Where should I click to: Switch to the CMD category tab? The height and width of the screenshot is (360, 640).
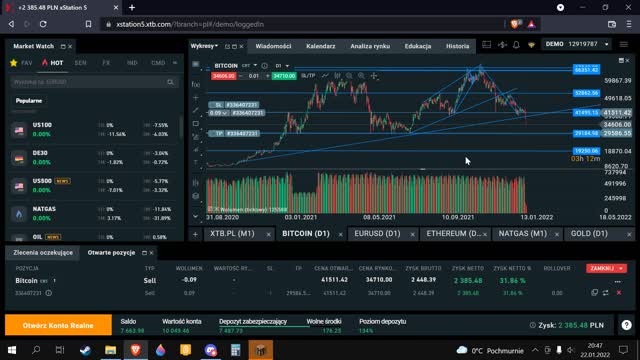[x=158, y=63]
